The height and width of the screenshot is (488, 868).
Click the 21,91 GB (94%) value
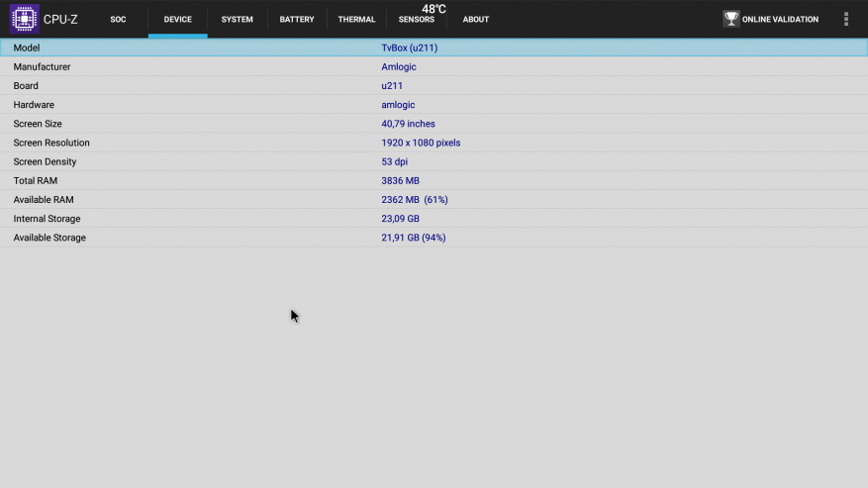click(x=414, y=238)
